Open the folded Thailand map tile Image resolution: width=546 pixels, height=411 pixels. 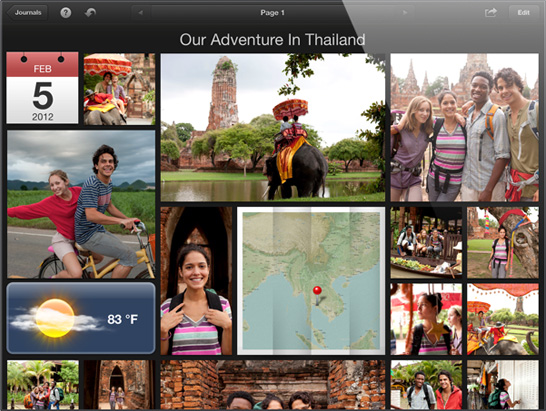coord(311,281)
